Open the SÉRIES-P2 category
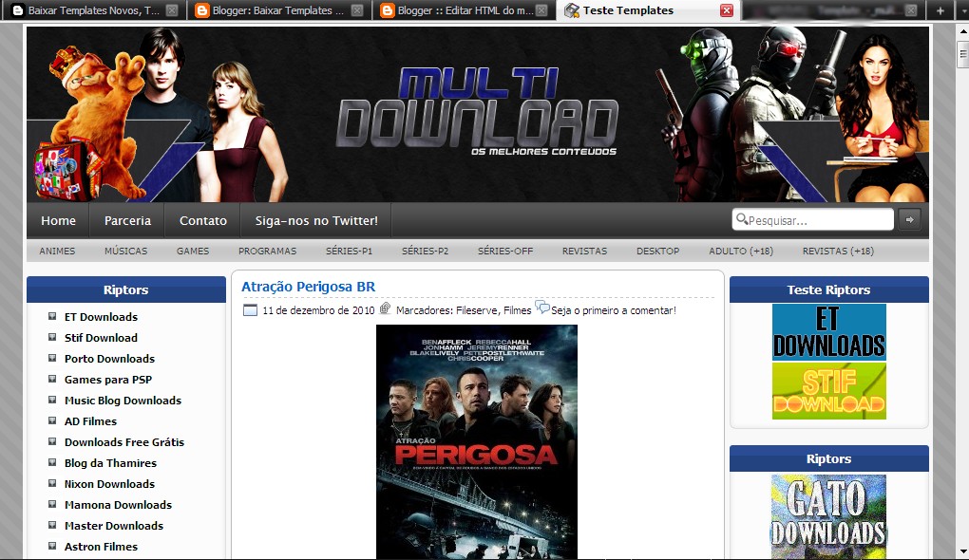This screenshot has width=969, height=560. (426, 251)
